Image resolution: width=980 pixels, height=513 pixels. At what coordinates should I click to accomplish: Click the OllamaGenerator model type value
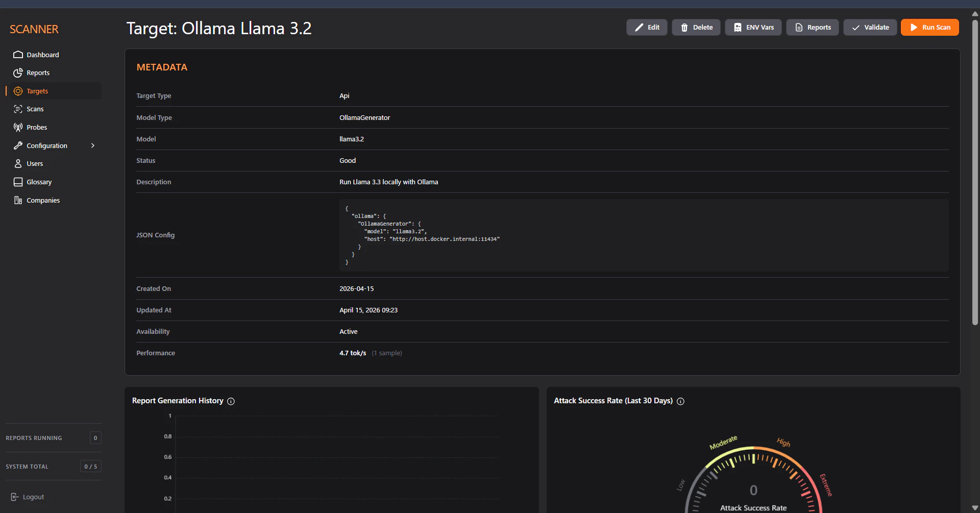[364, 118]
